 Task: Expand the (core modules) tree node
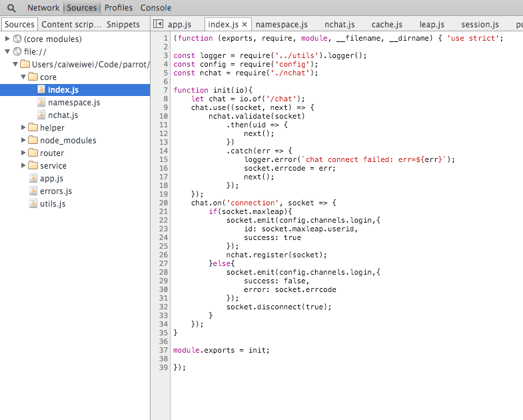tap(7, 39)
